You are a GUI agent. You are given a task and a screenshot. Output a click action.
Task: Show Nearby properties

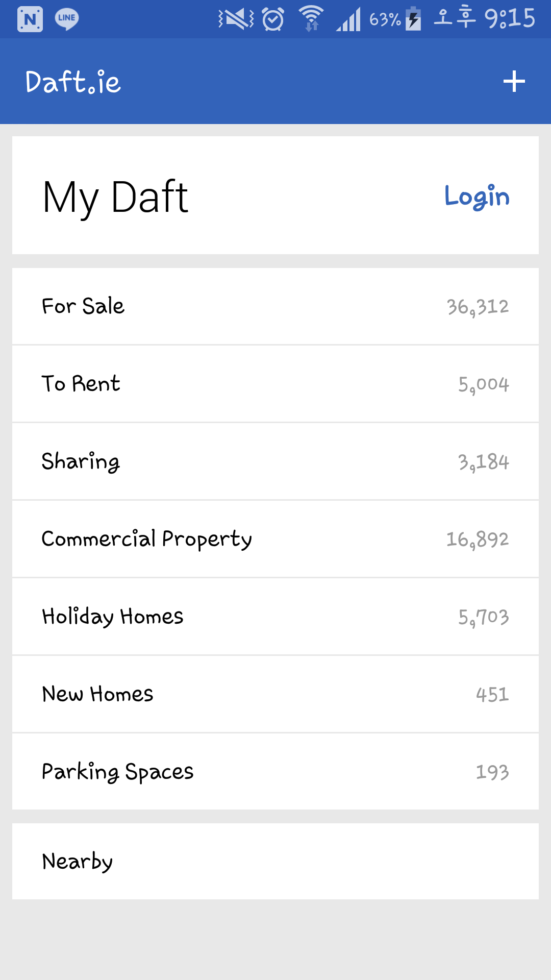[x=275, y=862]
